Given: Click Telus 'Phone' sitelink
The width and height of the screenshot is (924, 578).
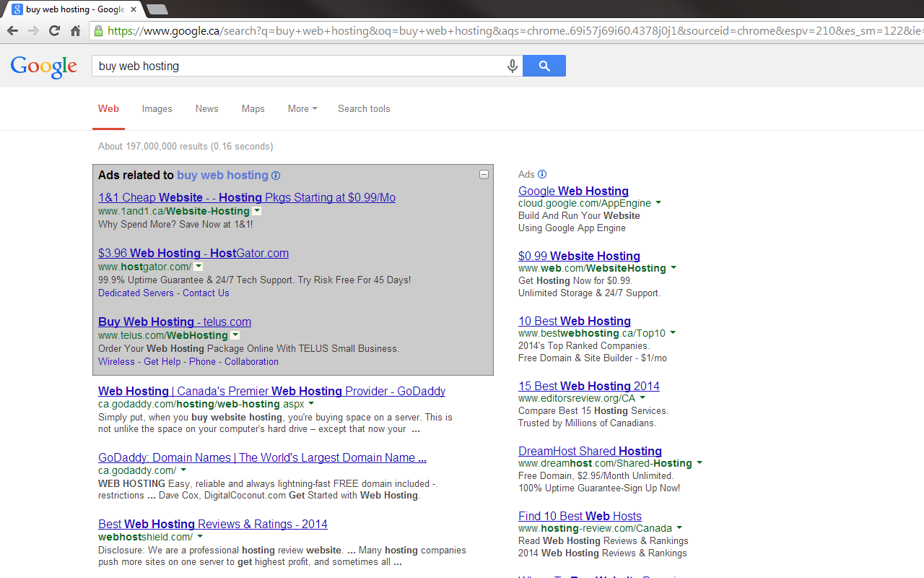Looking at the screenshot, I should coord(202,361).
